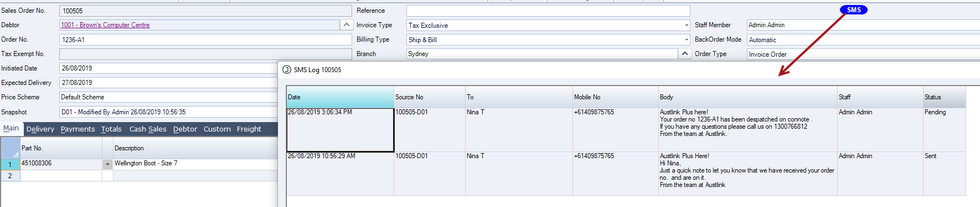
Task: Click Source No cell in Pending row
Action: click(x=429, y=130)
